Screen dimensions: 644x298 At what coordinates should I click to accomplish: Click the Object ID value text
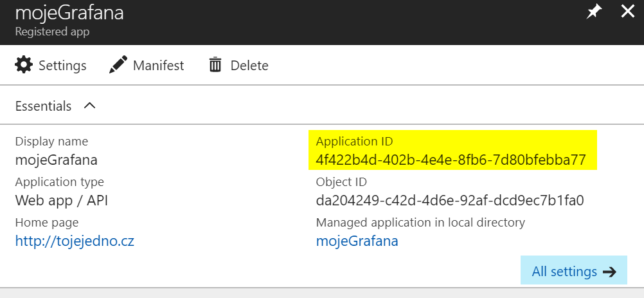coord(450,200)
